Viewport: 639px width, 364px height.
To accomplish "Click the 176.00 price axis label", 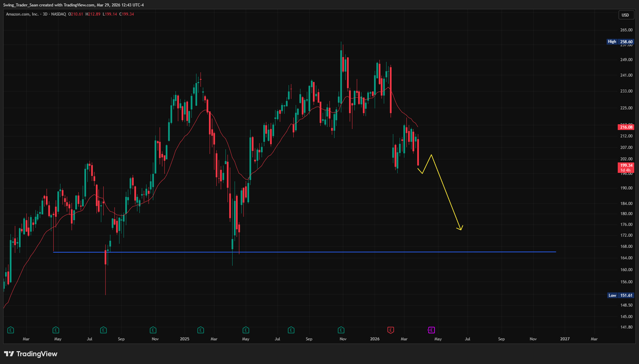I will 626,224.
